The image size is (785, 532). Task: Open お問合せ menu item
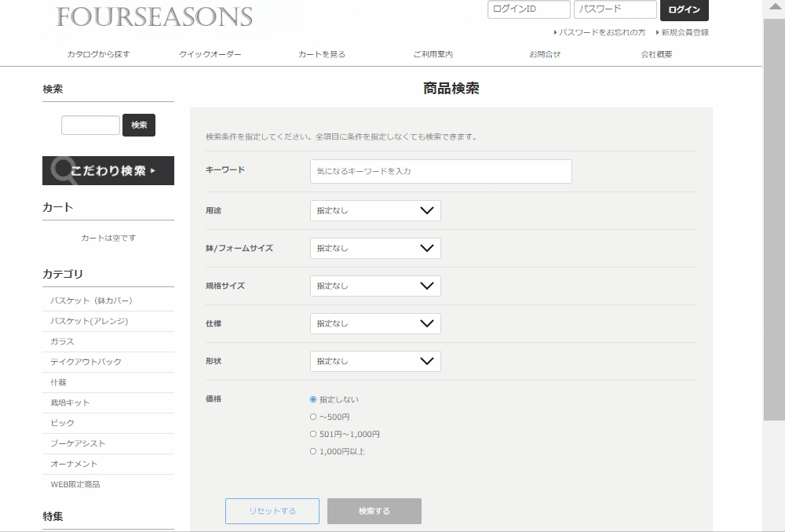[545, 54]
